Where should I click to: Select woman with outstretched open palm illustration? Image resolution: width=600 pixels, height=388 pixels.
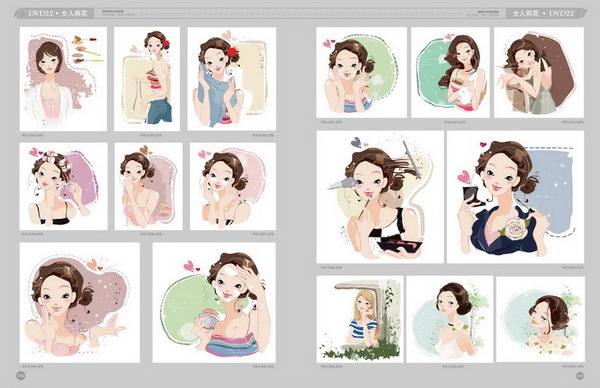[x=80, y=303]
